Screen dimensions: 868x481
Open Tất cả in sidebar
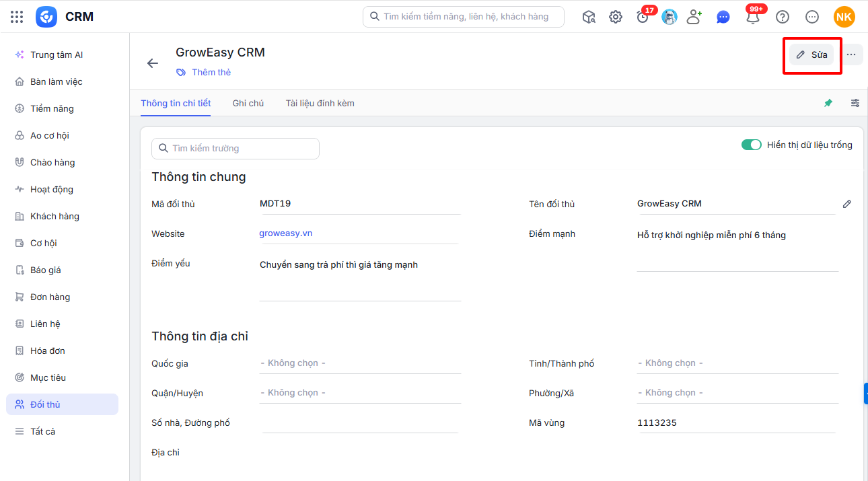[62, 431]
